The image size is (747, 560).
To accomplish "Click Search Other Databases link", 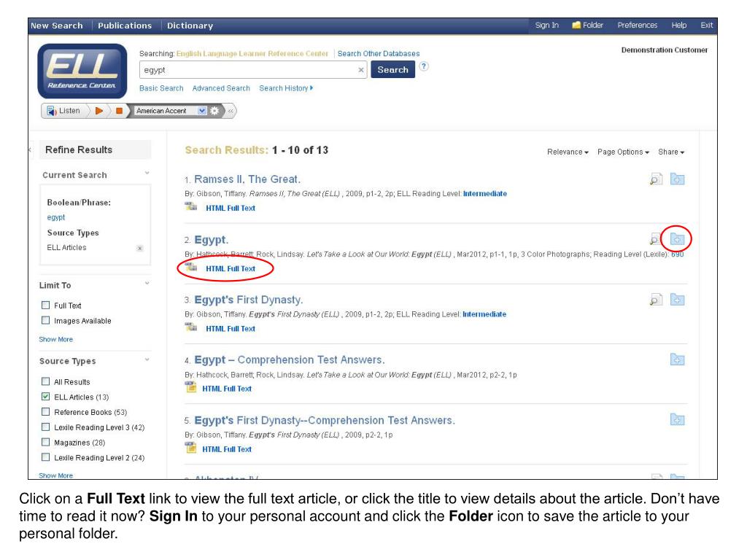I will click(x=379, y=54).
